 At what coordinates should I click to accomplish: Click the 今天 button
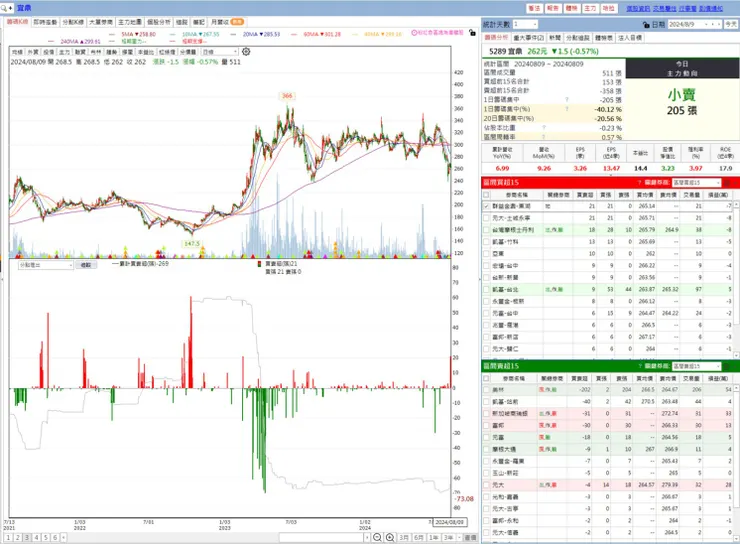click(x=731, y=24)
